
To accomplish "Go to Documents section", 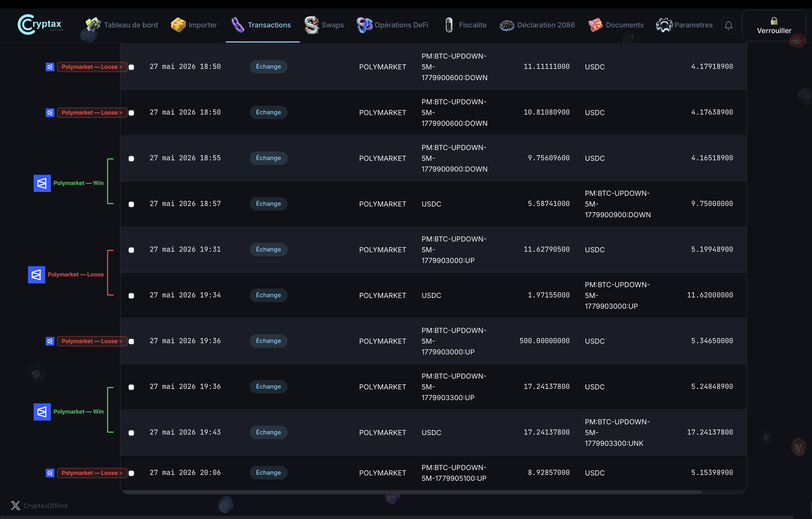I will (616, 25).
